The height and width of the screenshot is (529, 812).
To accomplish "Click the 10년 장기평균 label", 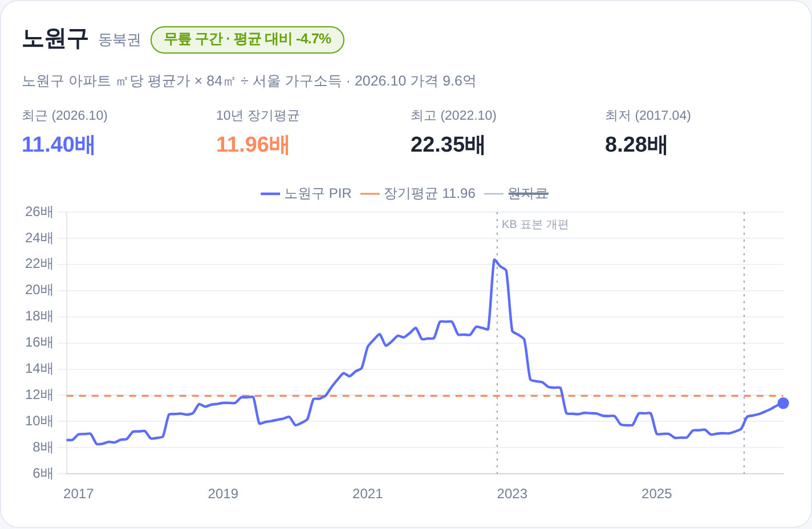I will click(x=258, y=116).
